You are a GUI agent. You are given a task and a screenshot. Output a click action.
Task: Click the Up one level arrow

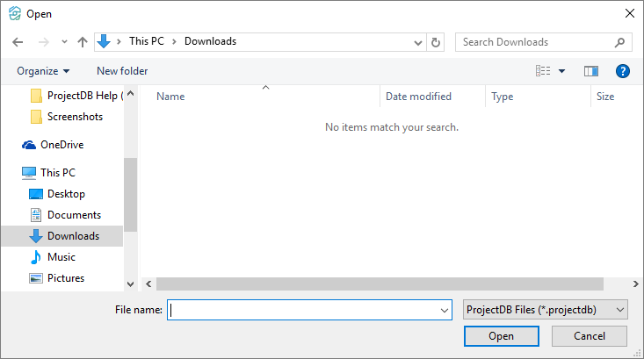tap(83, 42)
